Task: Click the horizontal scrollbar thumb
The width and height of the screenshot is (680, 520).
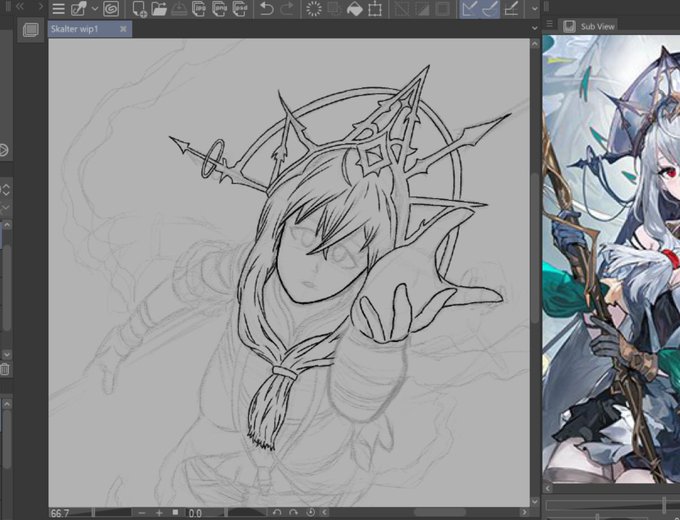Action: (x=440, y=513)
